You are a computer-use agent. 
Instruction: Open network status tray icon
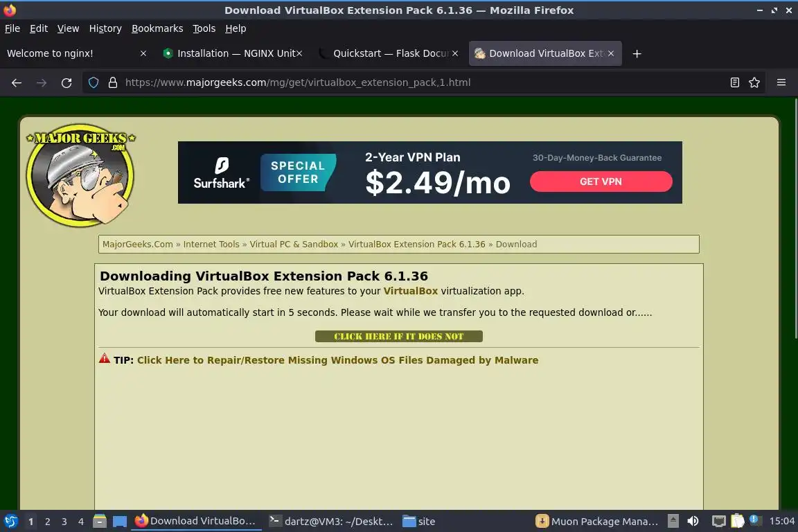tap(718, 521)
